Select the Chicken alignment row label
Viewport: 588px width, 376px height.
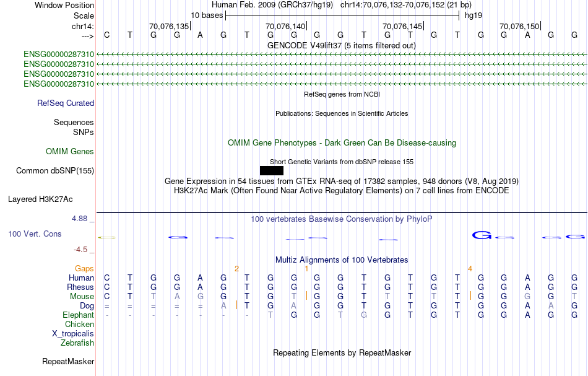click(79, 324)
